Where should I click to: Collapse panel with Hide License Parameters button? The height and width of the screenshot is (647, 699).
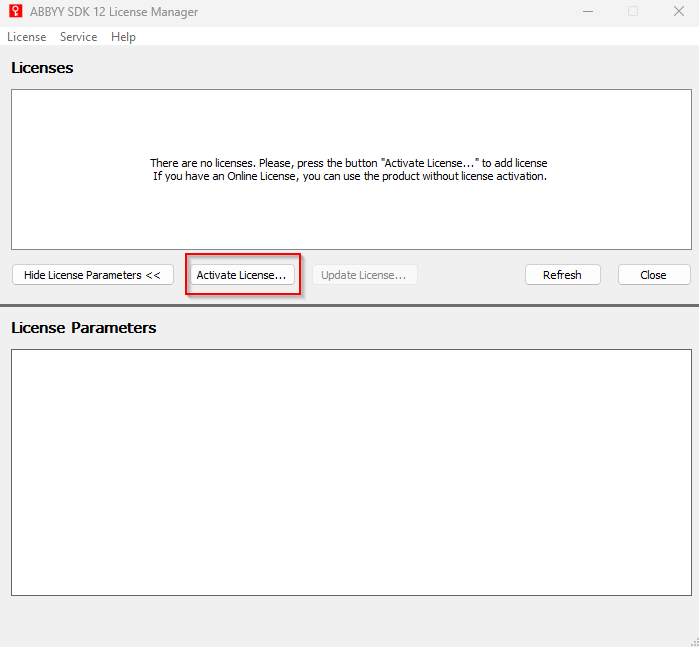(x=93, y=275)
